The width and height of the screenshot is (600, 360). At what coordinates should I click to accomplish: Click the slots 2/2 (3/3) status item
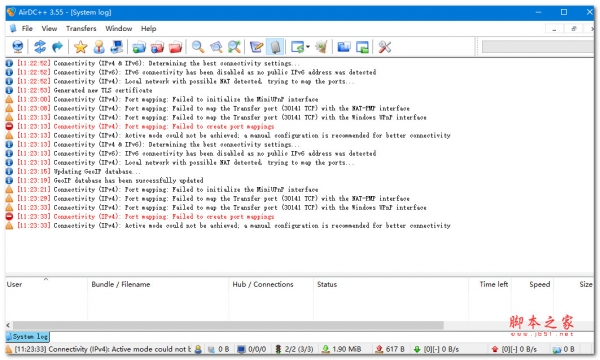[x=294, y=349]
